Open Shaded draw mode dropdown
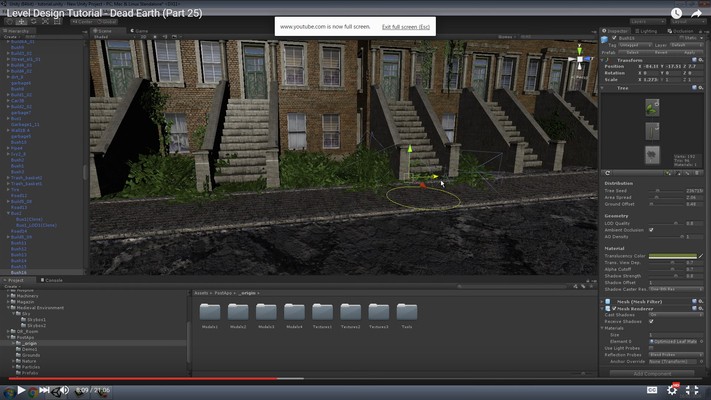 pyautogui.click(x=113, y=37)
